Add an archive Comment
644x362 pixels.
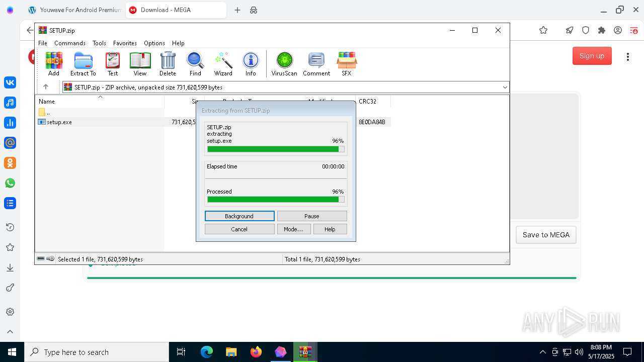click(x=316, y=64)
